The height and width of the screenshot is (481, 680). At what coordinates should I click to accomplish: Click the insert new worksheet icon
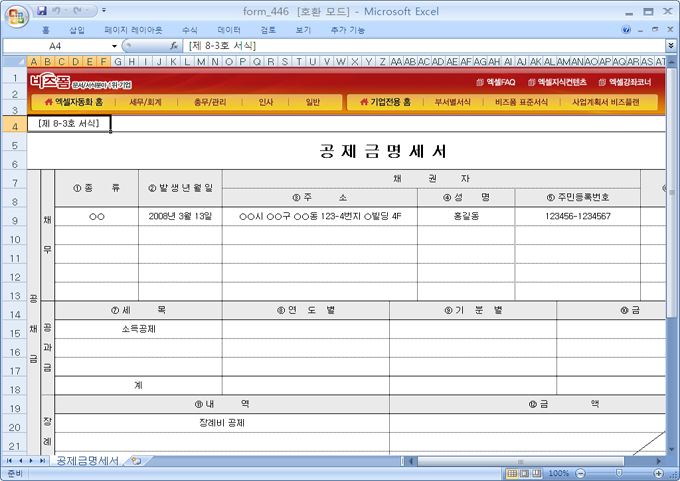coord(136,461)
